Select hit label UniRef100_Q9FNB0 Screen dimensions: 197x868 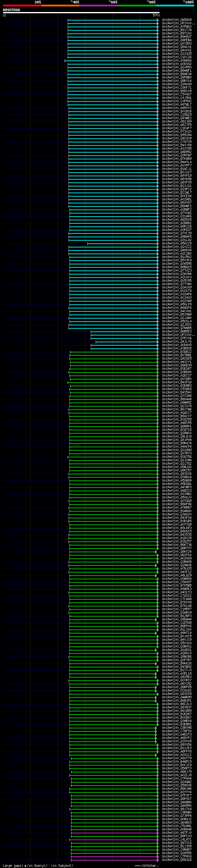pyautogui.click(x=177, y=78)
